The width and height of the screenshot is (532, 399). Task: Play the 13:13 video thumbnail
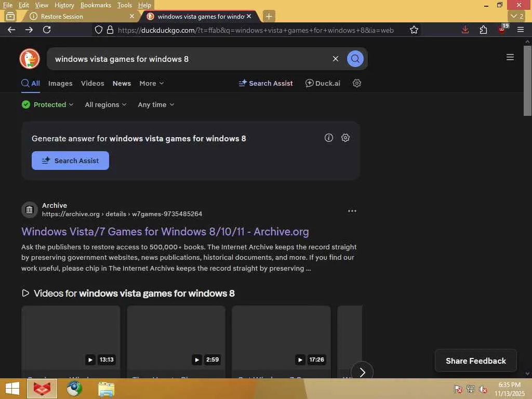point(71,338)
